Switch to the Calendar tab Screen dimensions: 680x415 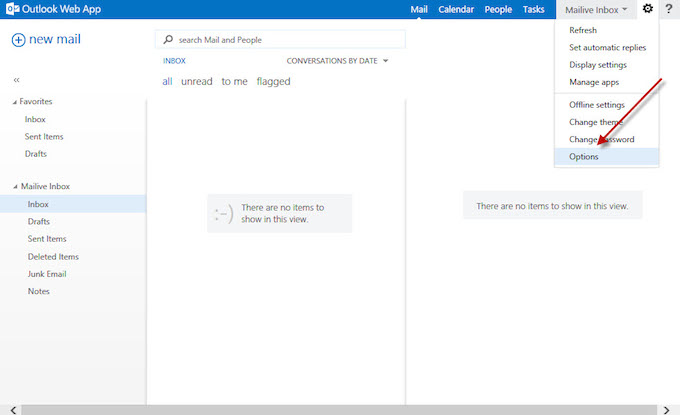tap(456, 9)
